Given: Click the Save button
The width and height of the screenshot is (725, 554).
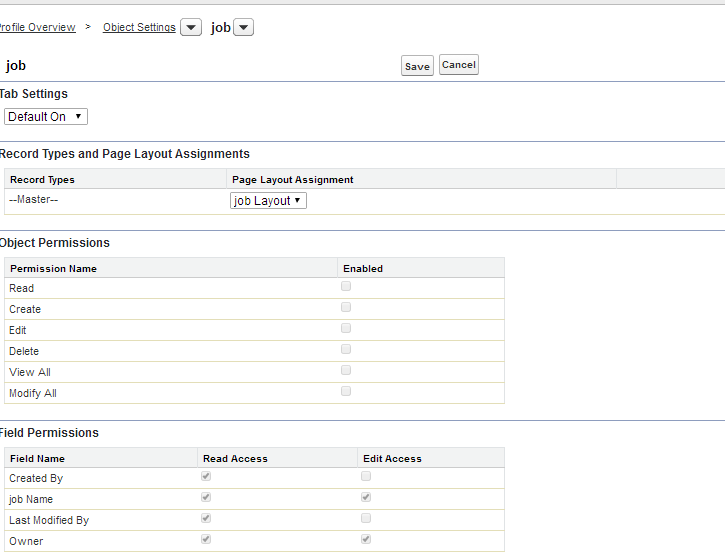Looking at the screenshot, I should coord(417,66).
